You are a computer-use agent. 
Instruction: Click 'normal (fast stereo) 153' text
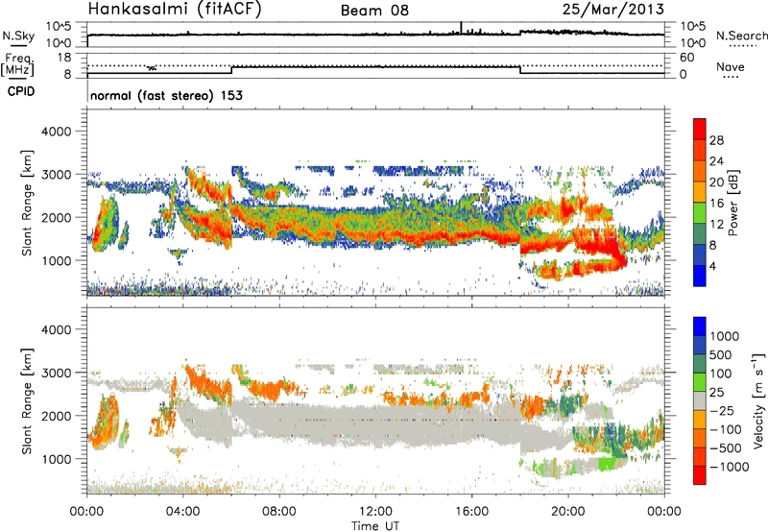coord(166,95)
